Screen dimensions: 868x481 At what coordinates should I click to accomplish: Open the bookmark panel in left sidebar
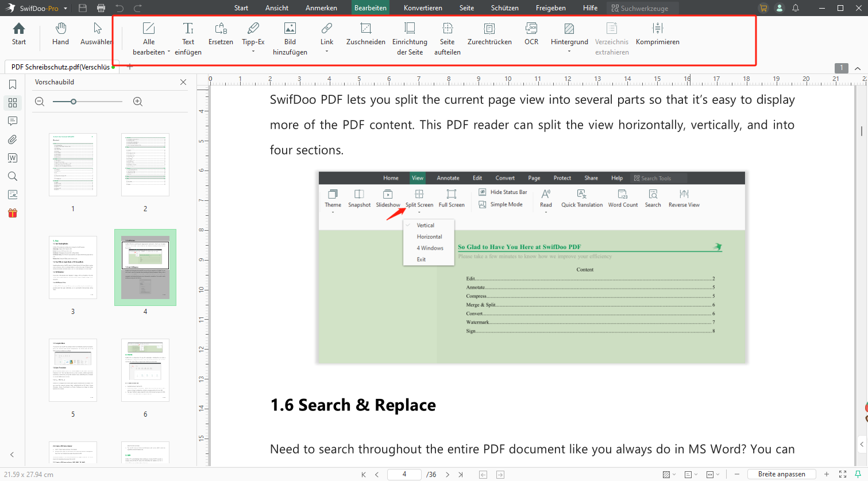click(13, 84)
